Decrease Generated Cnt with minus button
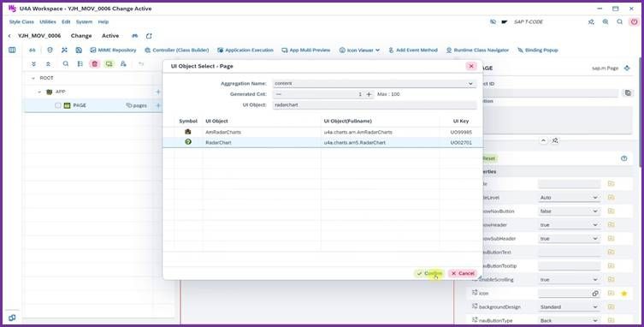644x327 pixels. click(279, 94)
